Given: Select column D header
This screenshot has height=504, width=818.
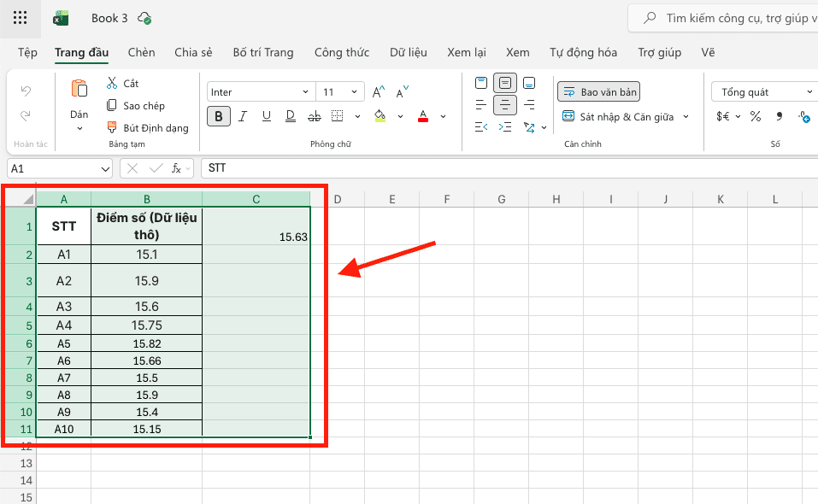Looking at the screenshot, I should pos(338,199).
